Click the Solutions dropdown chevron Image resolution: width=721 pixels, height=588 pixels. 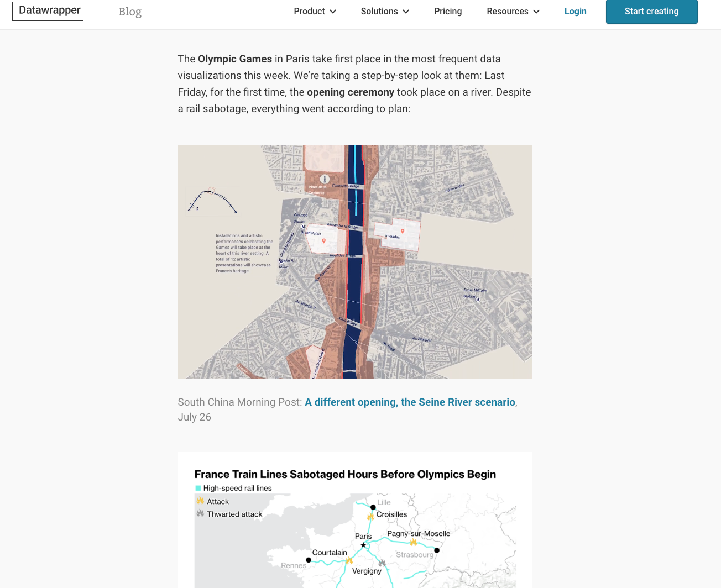pos(406,12)
